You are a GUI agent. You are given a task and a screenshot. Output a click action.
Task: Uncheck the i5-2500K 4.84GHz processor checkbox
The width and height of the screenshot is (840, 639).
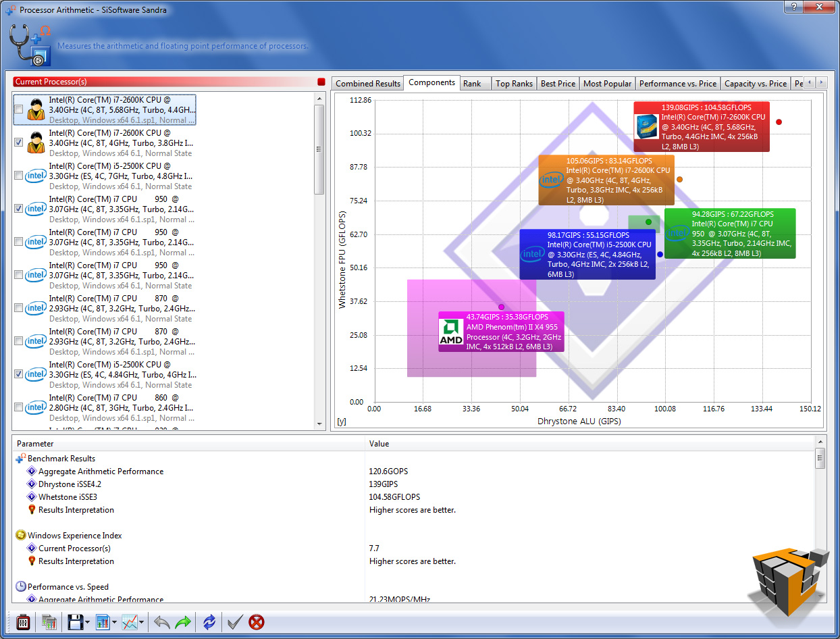pyautogui.click(x=18, y=374)
